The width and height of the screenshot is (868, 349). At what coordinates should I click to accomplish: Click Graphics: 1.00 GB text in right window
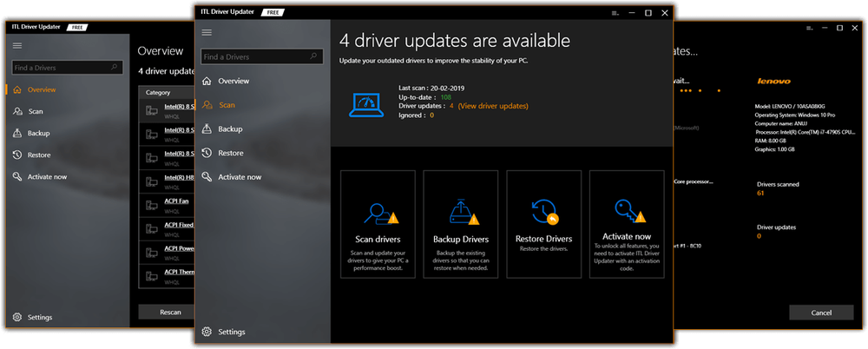775,149
